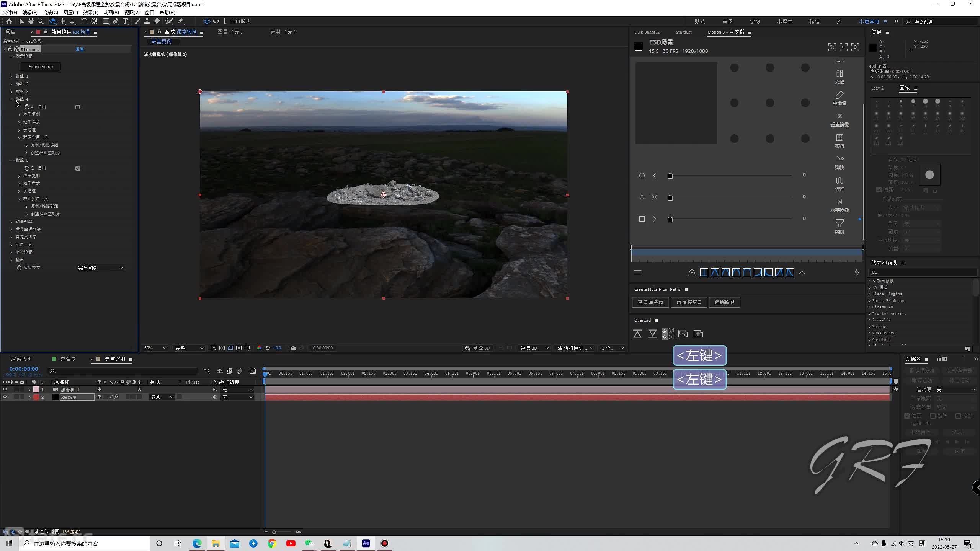
Task: Select the Rectangle shape tool
Action: point(106,21)
